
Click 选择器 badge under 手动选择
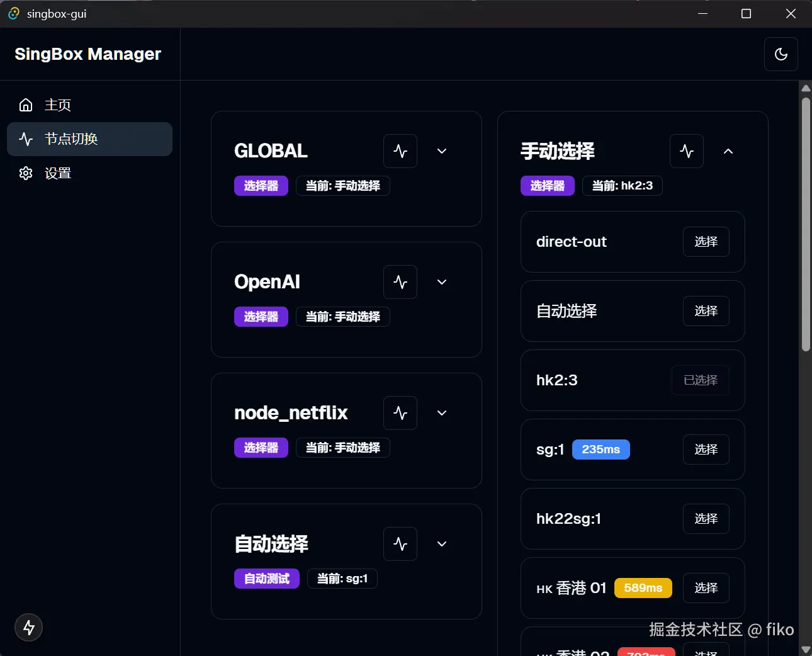(x=548, y=186)
